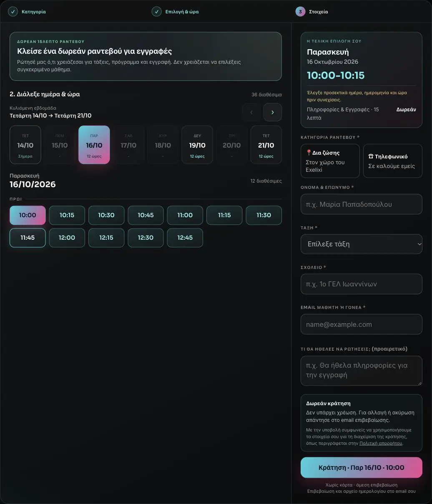The image size is (432, 504).
Task: Pick the 12:30 time slot
Action: click(146, 238)
